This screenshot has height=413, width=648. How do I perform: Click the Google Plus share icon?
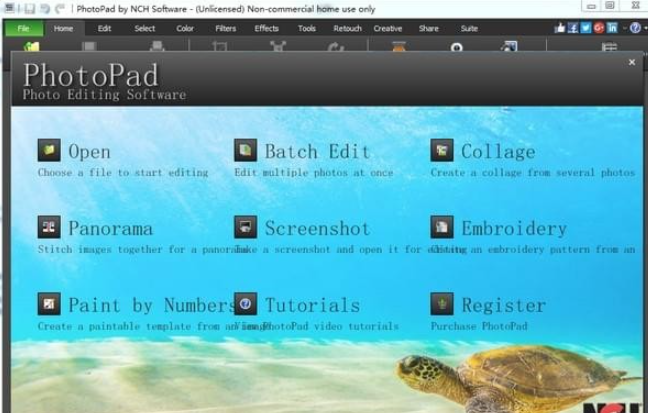(x=599, y=28)
